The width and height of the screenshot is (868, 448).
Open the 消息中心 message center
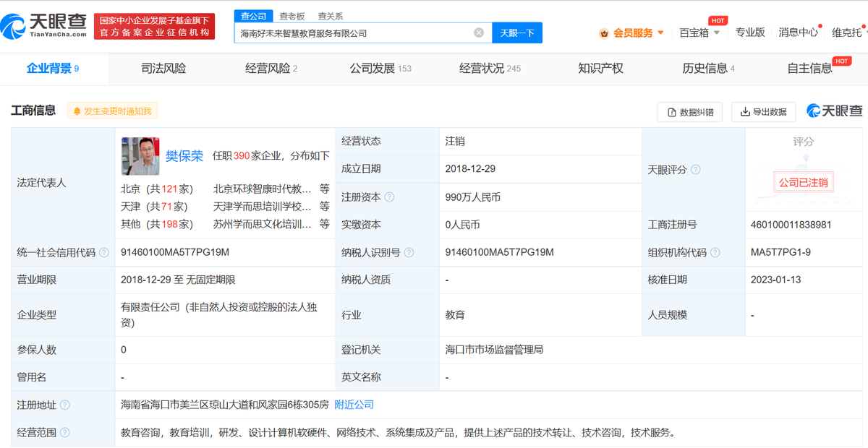(798, 33)
